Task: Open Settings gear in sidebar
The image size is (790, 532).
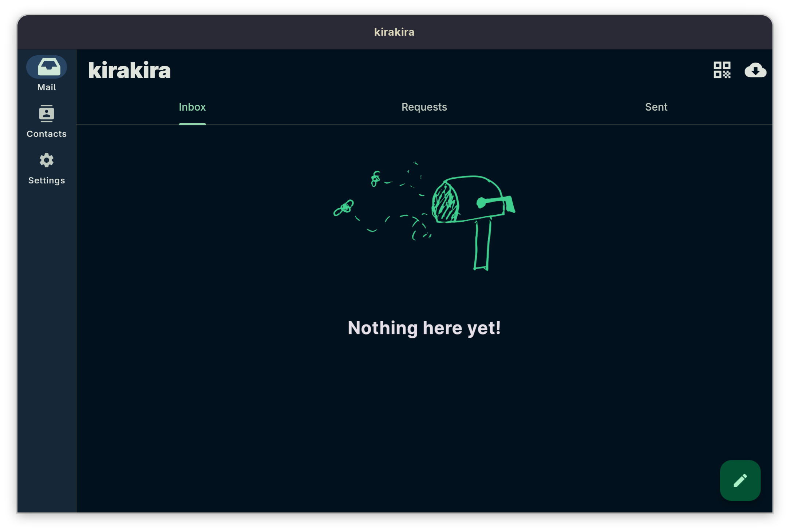Action: (x=47, y=168)
